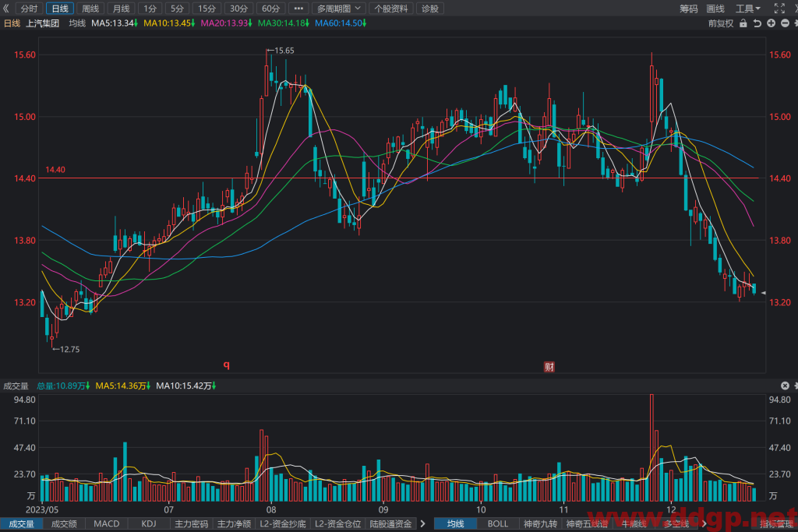Screen dimensions: 798x532
Task: Click the red 14.40 horizontal line label
Action: click(55, 169)
